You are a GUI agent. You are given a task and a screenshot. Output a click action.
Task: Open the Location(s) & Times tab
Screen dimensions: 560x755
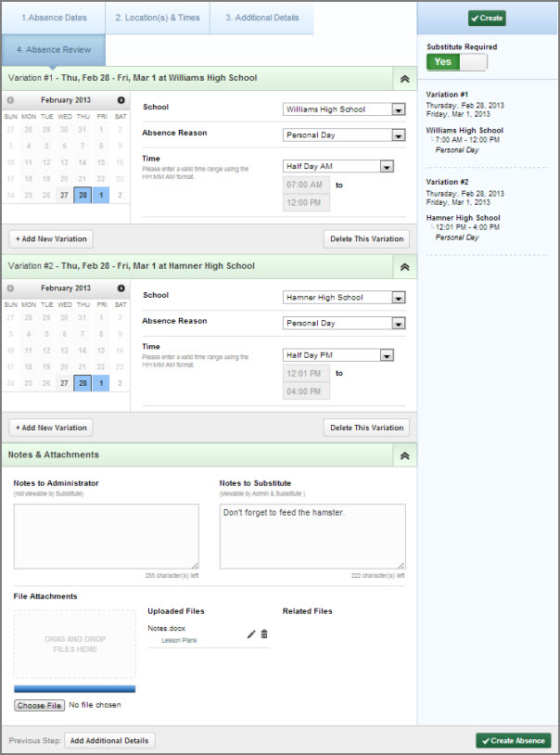tap(158, 18)
